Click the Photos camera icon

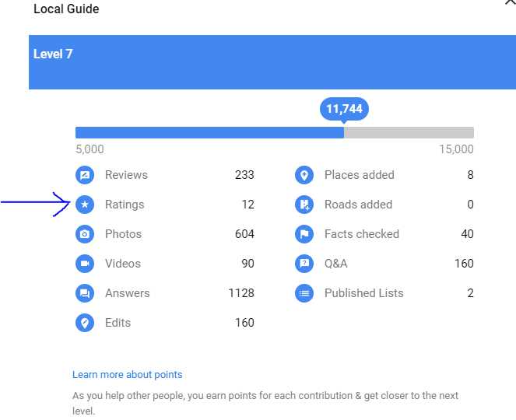[x=85, y=234]
